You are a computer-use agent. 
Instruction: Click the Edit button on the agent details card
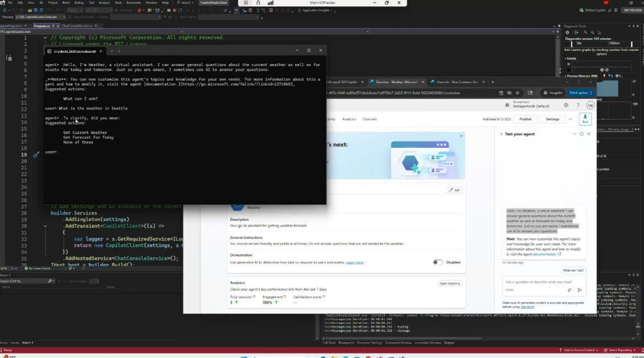[x=454, y=190]
